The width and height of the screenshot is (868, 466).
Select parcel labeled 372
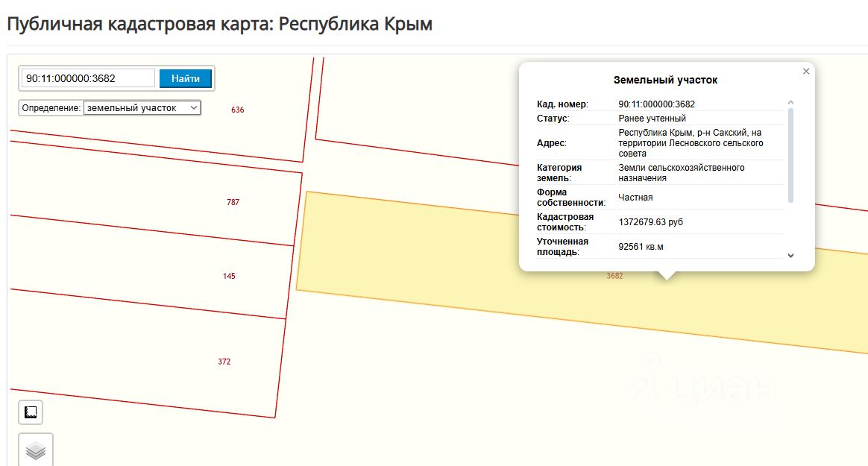[224, 362]
